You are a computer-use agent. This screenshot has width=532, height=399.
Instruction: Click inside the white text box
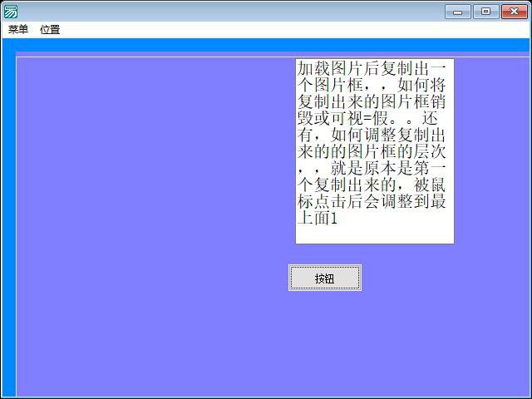point(374,150)
